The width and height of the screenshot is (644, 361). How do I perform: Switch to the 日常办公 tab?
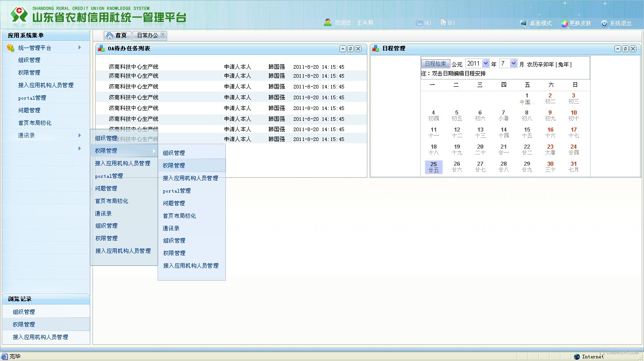pos(150,36)
